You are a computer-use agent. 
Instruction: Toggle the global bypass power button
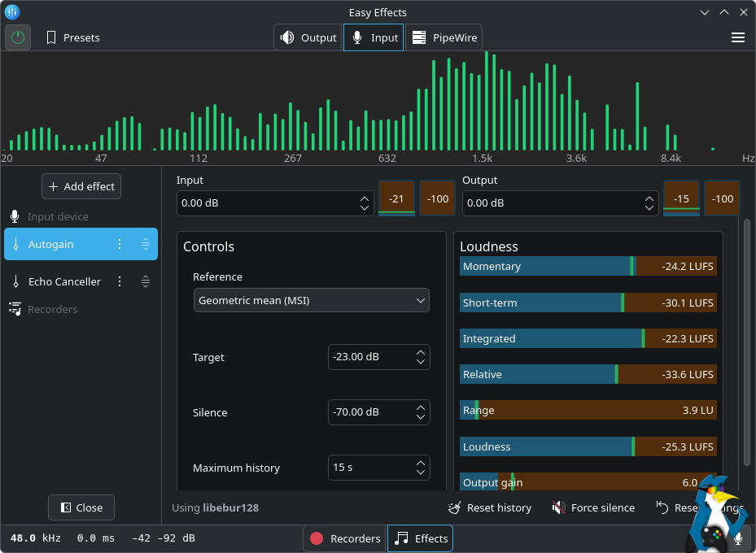point(18,37)
